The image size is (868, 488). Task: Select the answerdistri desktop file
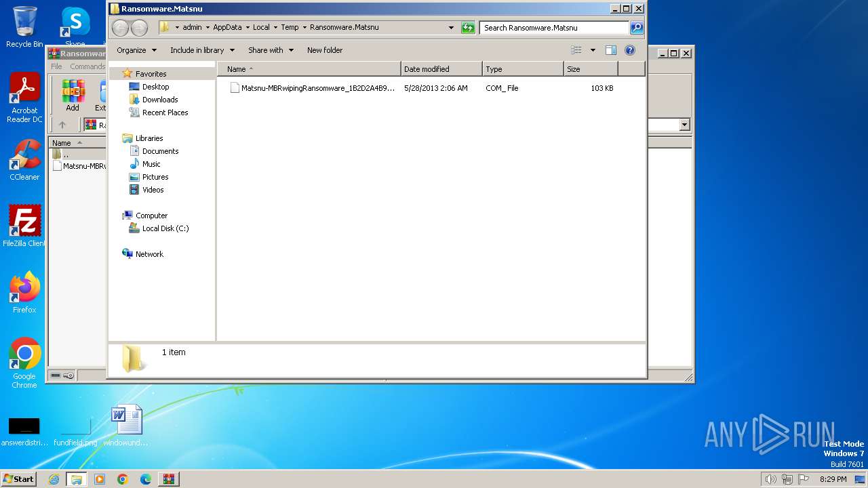point(24,432)
